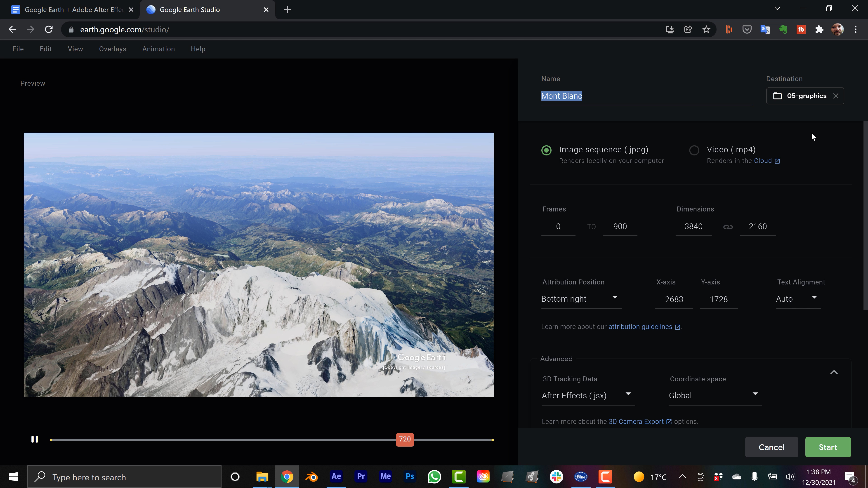Open the attribution guidelines link

pos(639,326)
